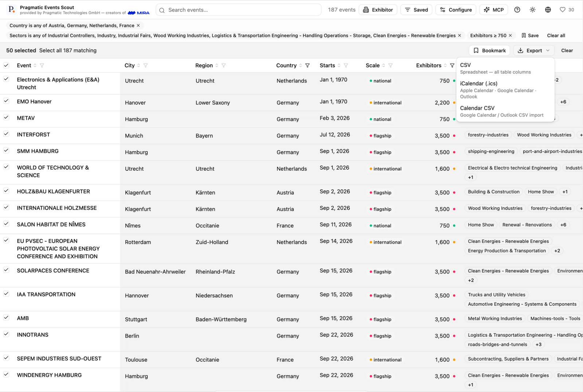
Task: Open the Configure settings
Action: (456, 10)
